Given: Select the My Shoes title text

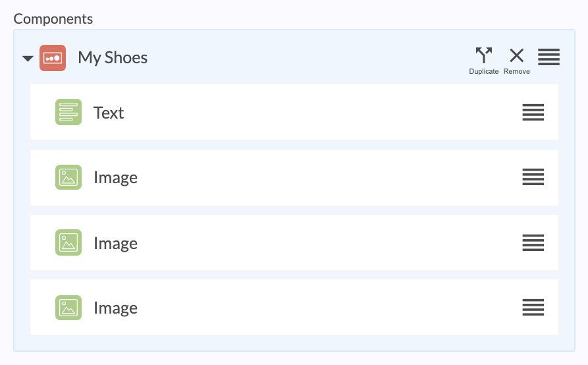Looking at the screenshot, I should coord(113,58).
